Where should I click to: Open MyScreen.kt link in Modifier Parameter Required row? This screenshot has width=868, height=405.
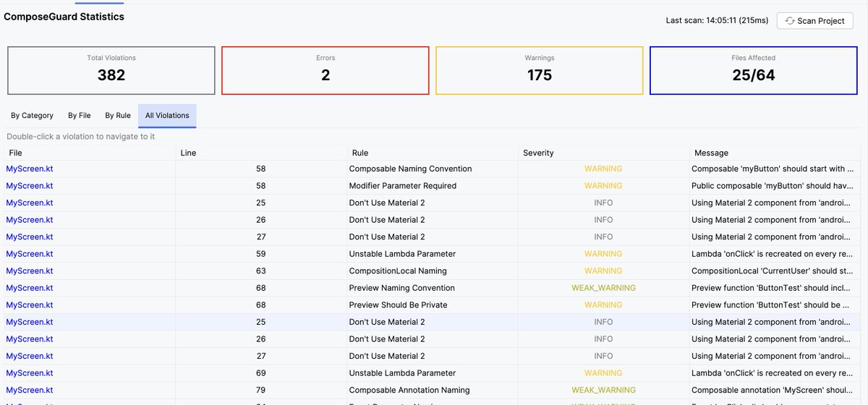pyautogui.click(x=30, y=186)
